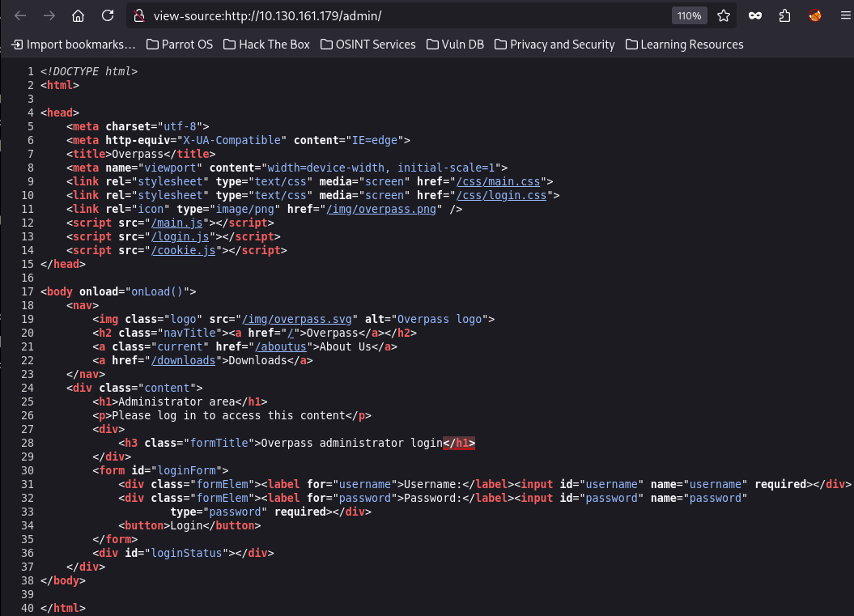Click "Overpass administrator login" text
854x616 pixels.
pos(352,443)
